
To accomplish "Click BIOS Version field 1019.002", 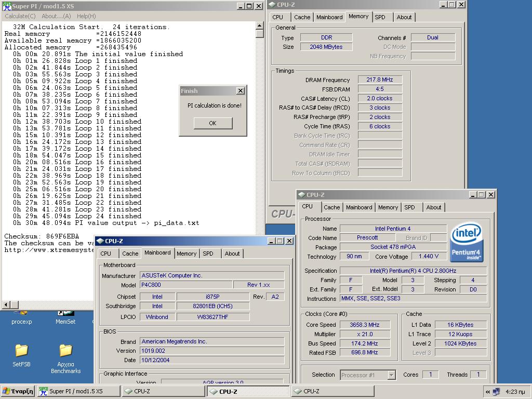I will pyautogui.click(x=212, y=351).
